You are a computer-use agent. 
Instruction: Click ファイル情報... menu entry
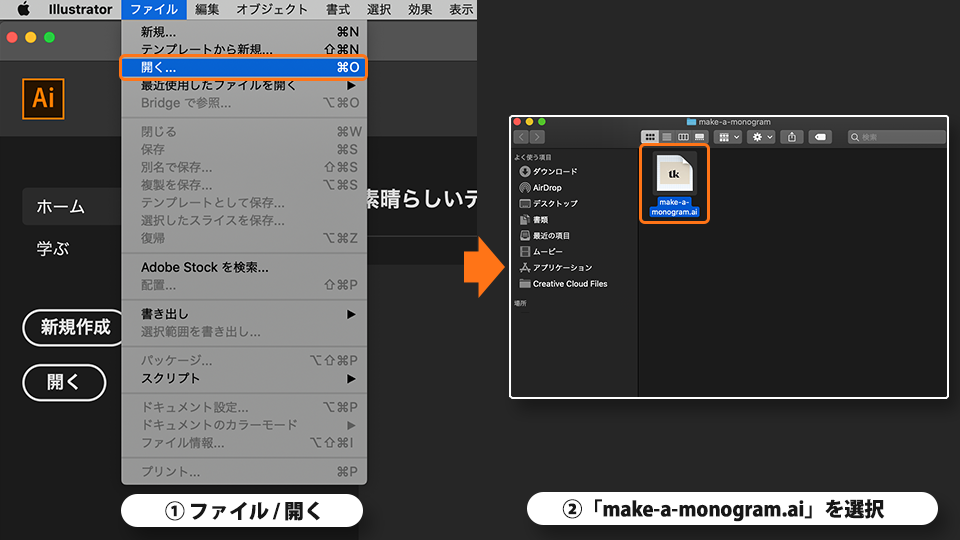pyautogui.click(x=244, y=443)
